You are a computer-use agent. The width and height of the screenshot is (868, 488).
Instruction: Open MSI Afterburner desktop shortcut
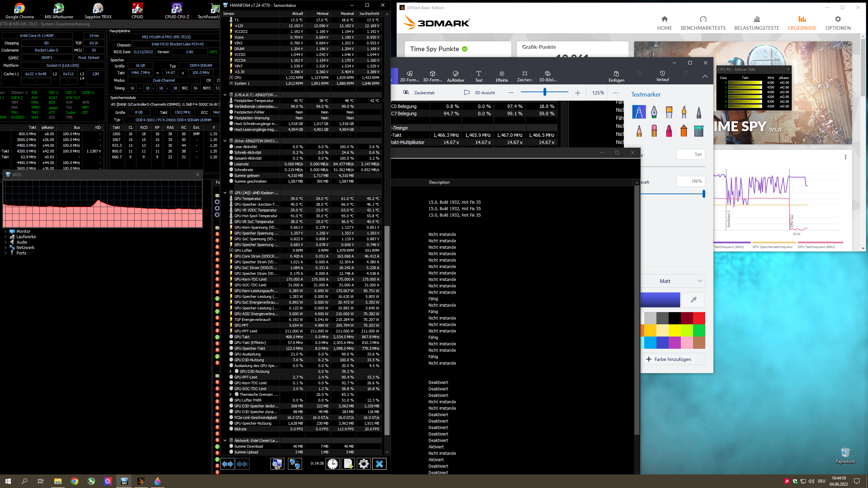point(59,11)
